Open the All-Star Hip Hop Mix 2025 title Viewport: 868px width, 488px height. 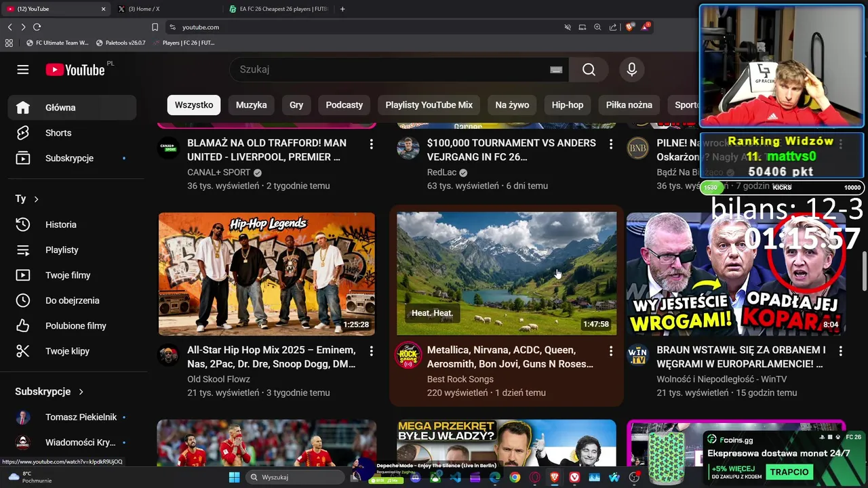[x=271, y=357]
